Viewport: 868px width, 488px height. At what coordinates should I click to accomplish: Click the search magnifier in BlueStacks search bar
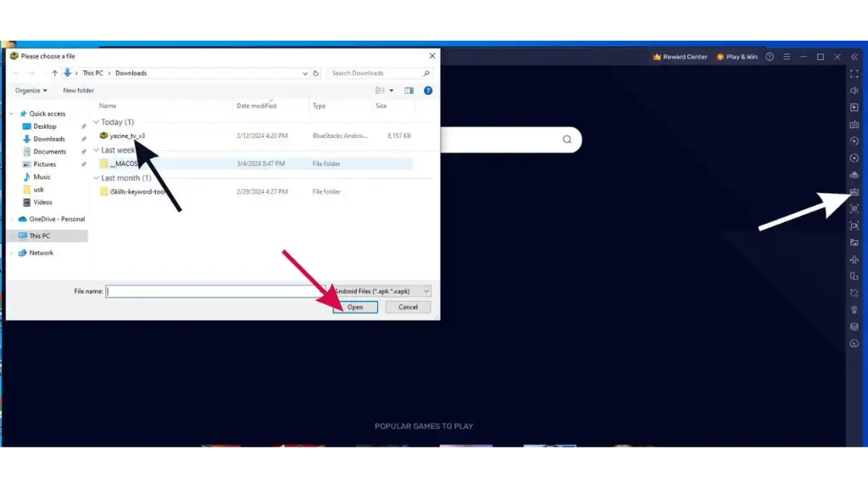click(567, 140)
